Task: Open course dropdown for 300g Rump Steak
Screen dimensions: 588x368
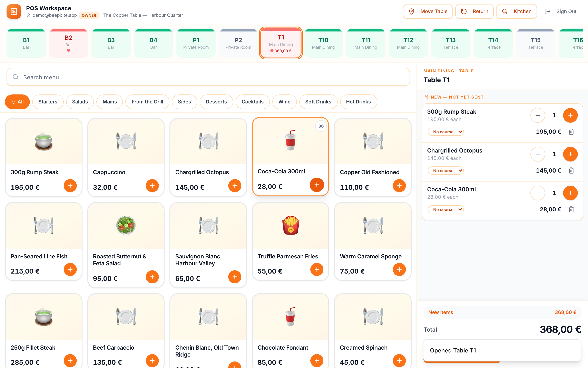Action: pos(446,132)
